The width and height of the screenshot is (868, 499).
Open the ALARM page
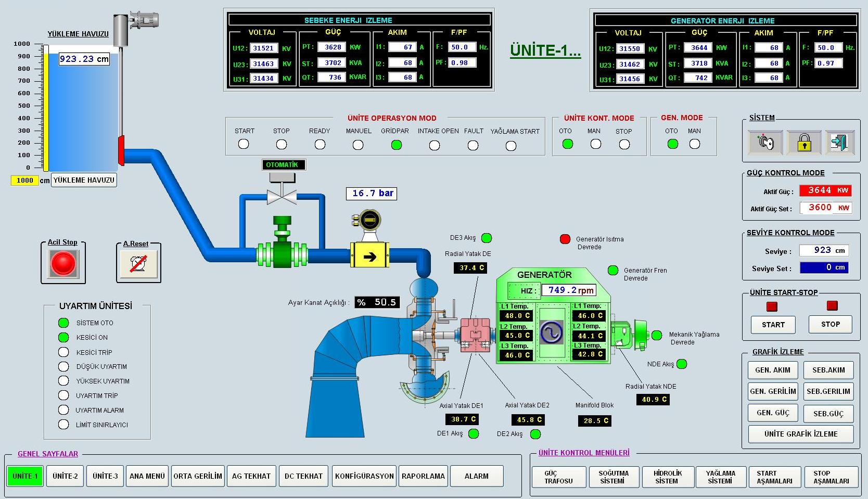click(476, 476)
